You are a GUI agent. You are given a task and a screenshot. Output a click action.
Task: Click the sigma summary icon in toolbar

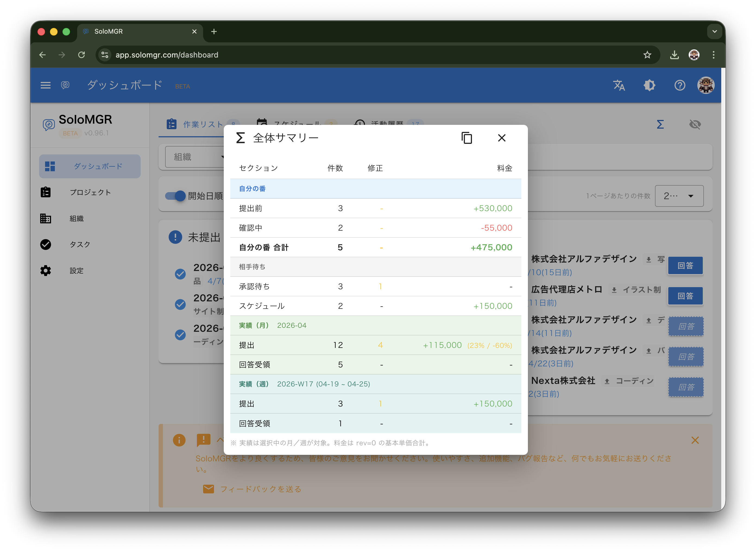point(660,125)
